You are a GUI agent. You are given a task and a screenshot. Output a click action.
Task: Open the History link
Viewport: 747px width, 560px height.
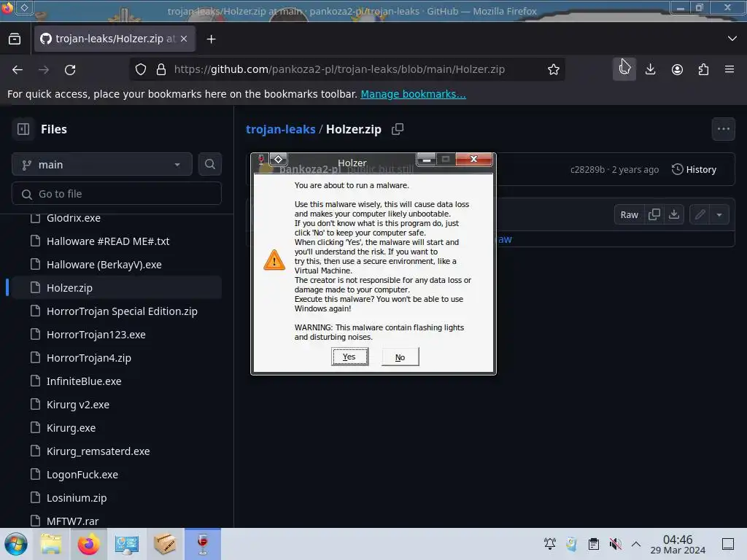pos(694,169)
